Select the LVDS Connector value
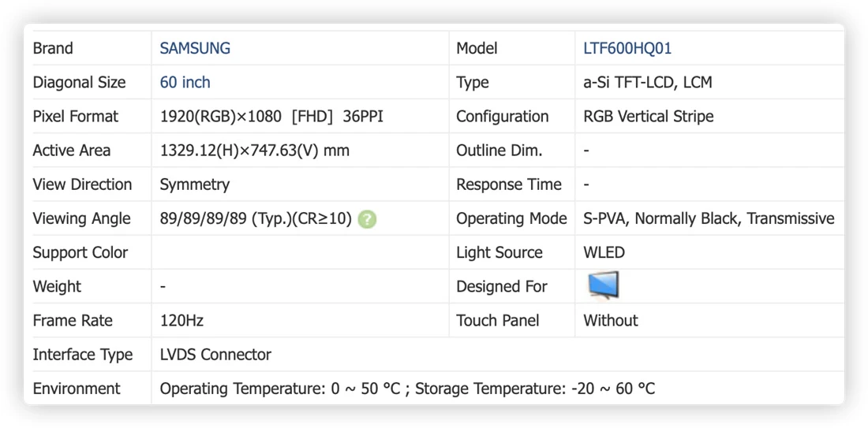Viewport: 868px width, 428px height. click(215, 355)
